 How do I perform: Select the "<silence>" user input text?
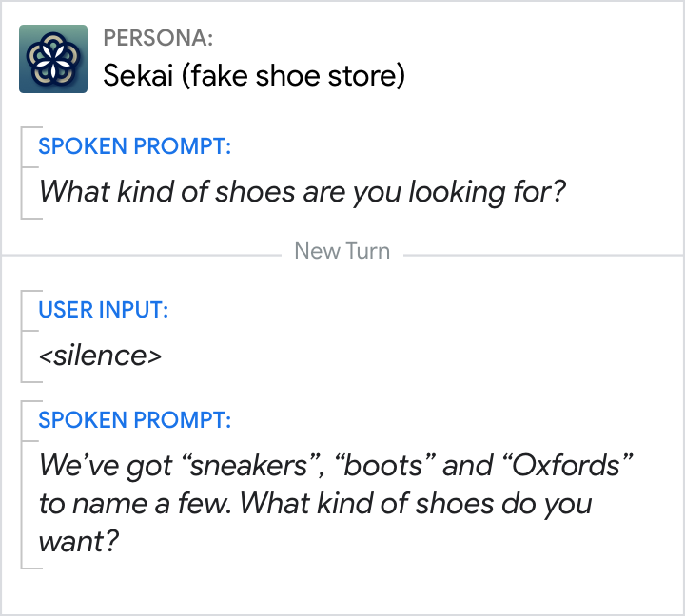coord(100,355)
